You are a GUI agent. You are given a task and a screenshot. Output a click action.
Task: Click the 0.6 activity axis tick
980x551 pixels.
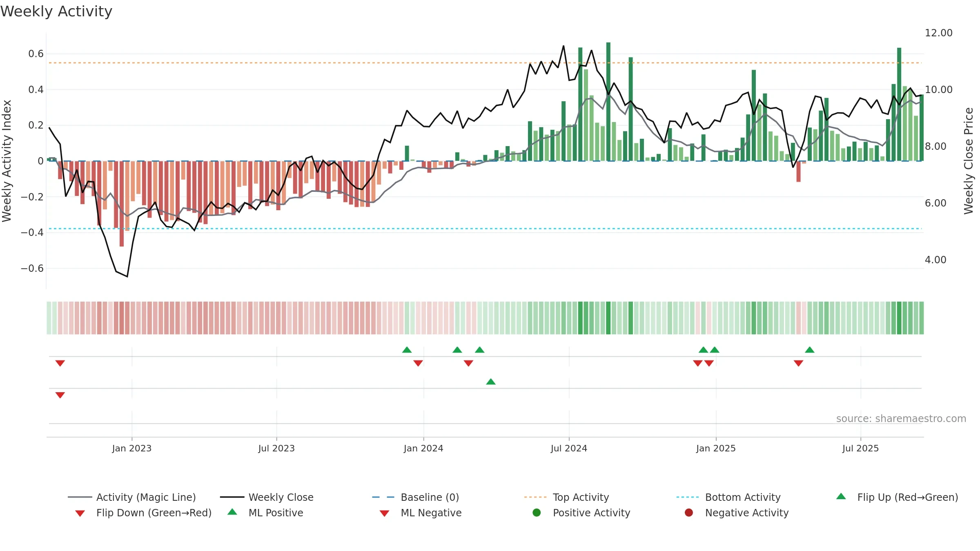click(36, 54)
